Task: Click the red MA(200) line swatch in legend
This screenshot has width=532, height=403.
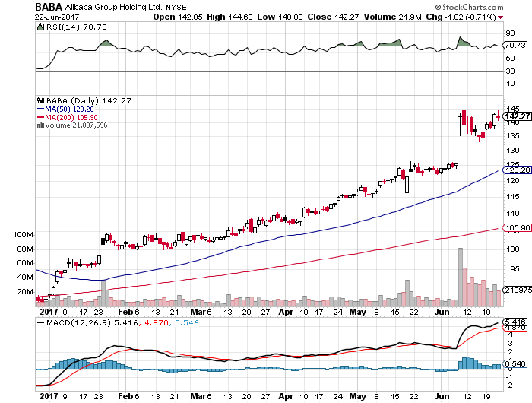Action: (x=40, y=116)
